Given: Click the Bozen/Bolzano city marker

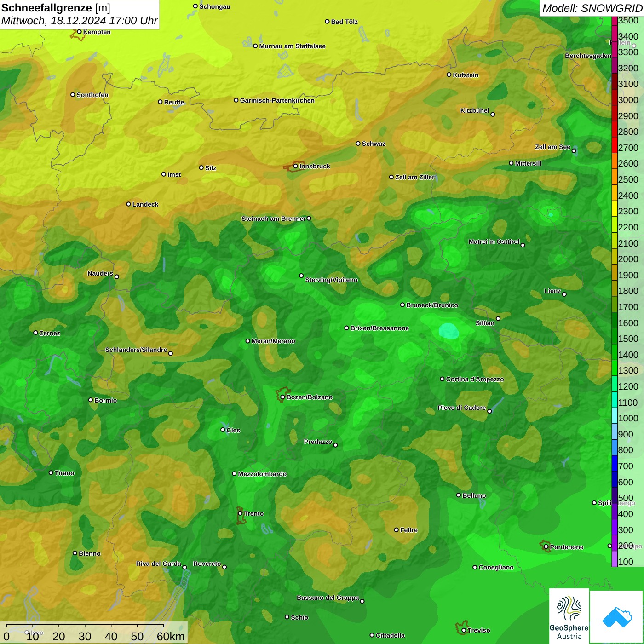Looking at the screenshot, I should (282, 397).
